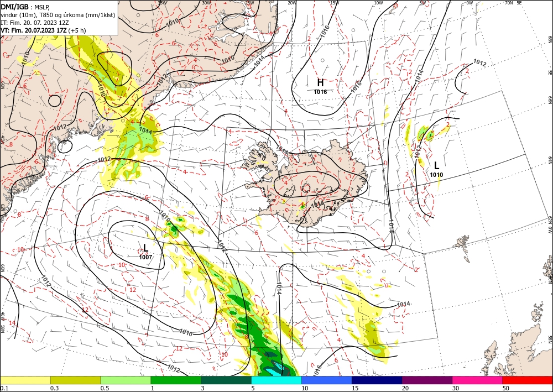The height and width of the screenshot is (392, 553).
Task: Click the 70N latitude label
Action: point(508,3)
